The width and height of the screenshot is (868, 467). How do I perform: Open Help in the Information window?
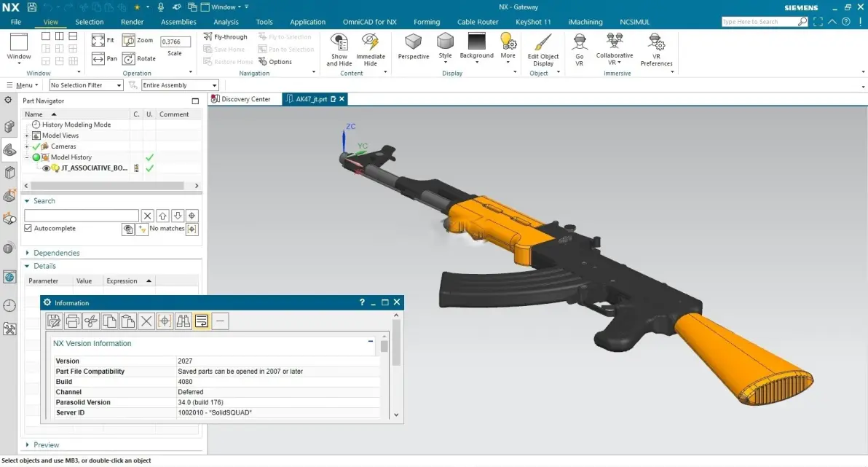pos(362,302)
